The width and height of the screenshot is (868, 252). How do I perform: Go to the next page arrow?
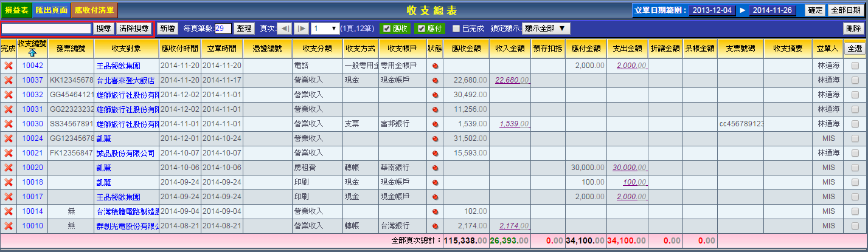302,29
